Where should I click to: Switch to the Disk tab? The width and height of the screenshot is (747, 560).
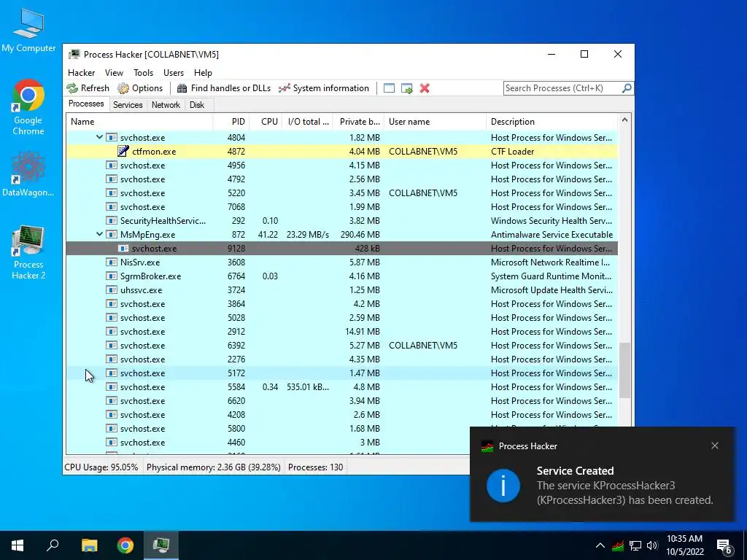[197, 105]
